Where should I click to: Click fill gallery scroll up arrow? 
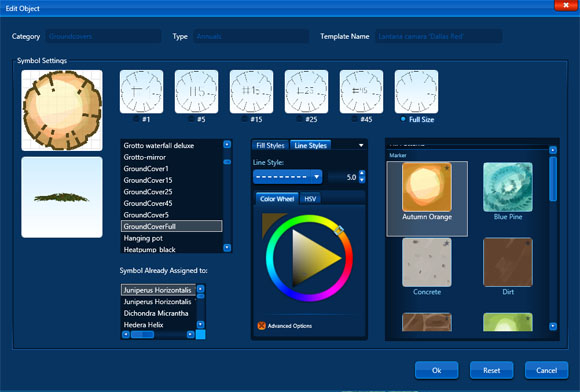[x=553, y=150]
